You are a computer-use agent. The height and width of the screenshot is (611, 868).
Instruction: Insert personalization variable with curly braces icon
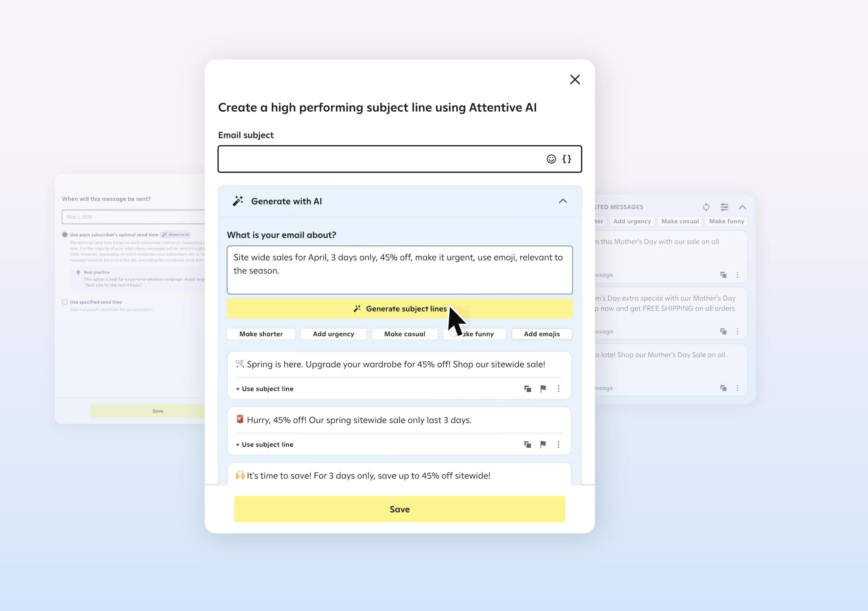click(x=567, y=159)
